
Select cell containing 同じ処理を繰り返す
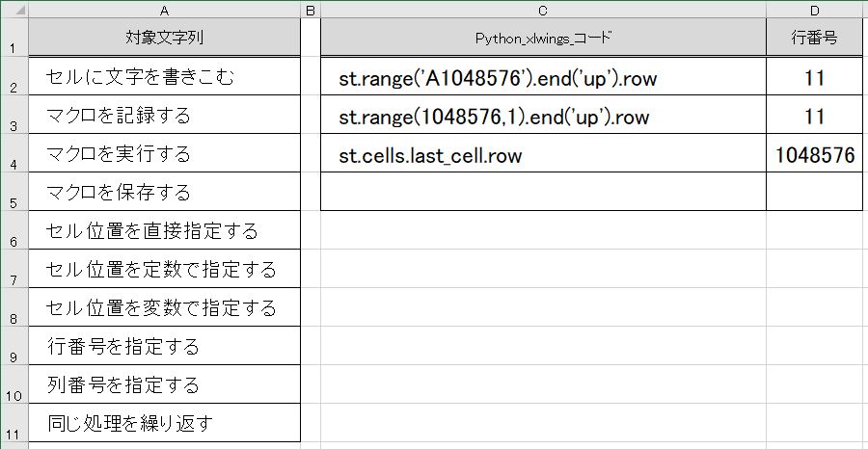pyautogui.click(x=164, y=423)
